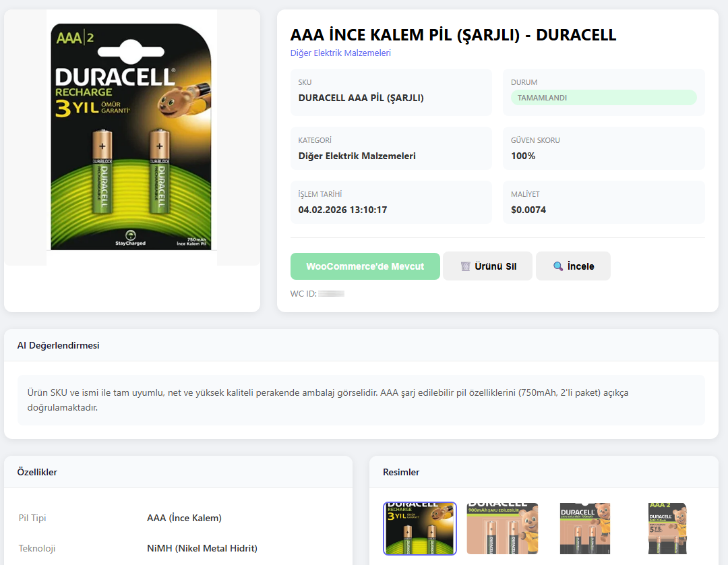The image size is (728, 565).
Task: Click the NiMH (Nikel Metal Hidrit) Teknoloji value
Action: point(202,548)
